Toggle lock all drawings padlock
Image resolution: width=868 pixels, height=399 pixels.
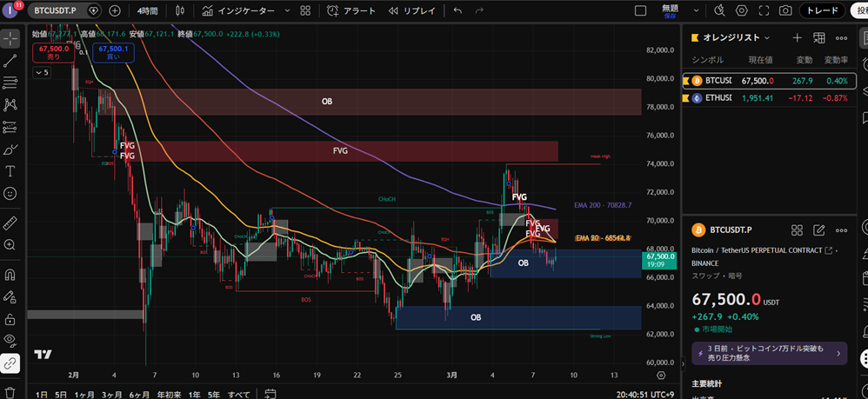[x=10, y=319]
